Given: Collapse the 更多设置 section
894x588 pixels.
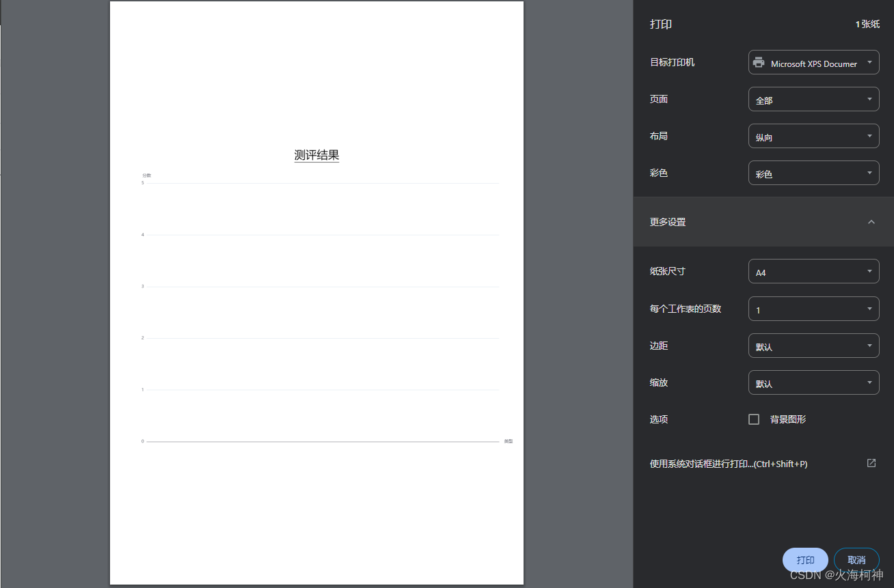Looking at the screenshot, I should coord(763,222).
